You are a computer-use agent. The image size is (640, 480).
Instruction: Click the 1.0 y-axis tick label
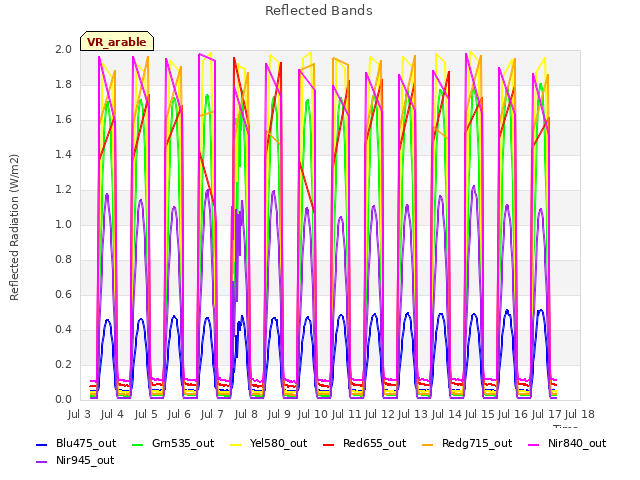[x=64, y=225]
